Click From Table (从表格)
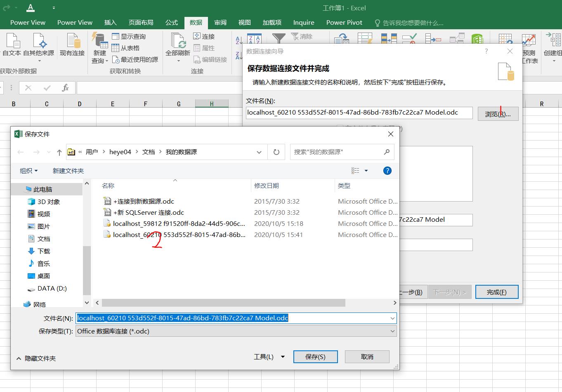The width and height of the screenshot is (562, 392). [x=126, y=48]
